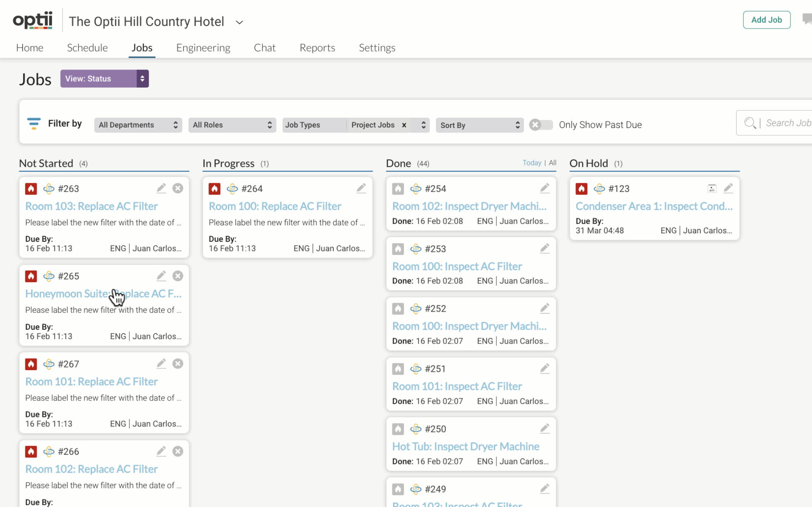Expand the hotel name chevron
812x507 pixels.
(239, 22)
